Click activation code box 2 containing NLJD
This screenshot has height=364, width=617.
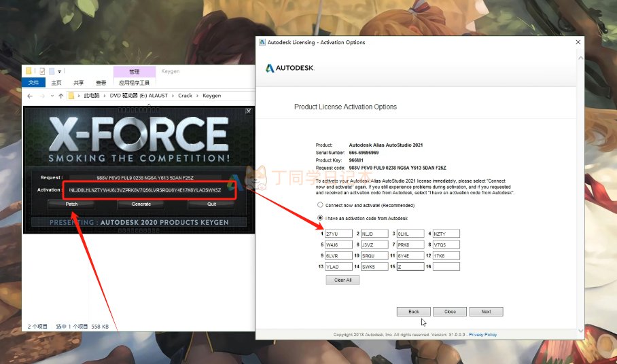(374, 234)
